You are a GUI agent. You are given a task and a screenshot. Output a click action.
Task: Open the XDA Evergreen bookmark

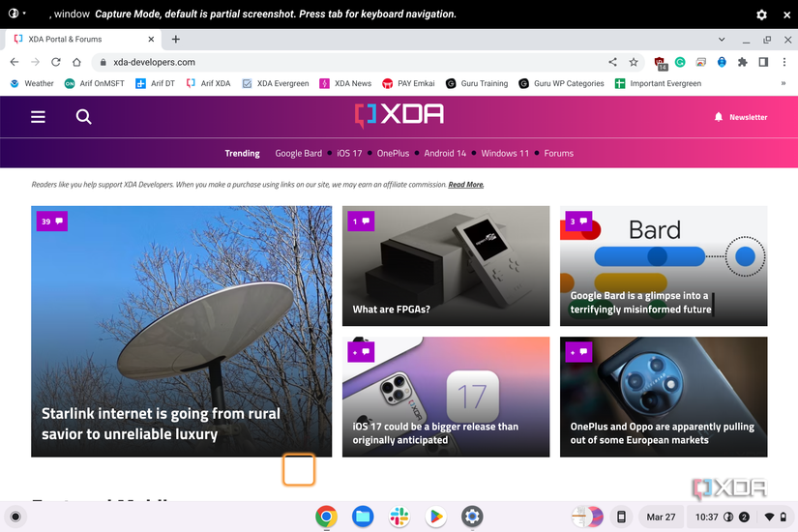tap(276, 83)
